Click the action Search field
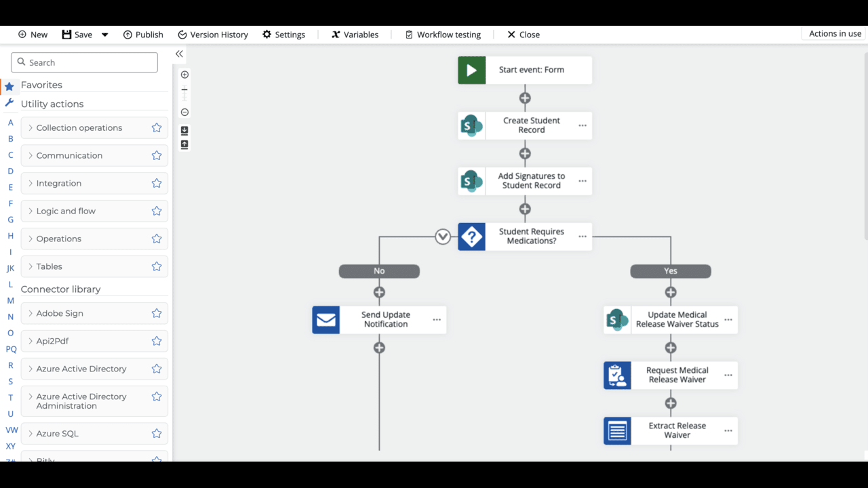This screenshot has width=868, height=488. click(x=85, y=62)
